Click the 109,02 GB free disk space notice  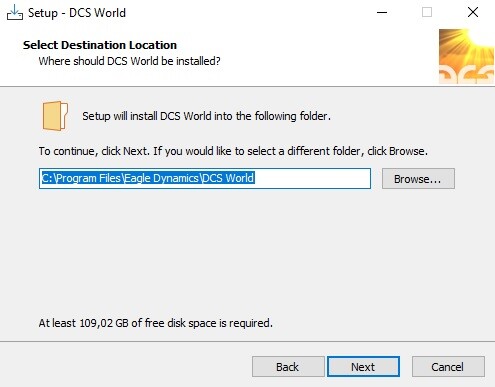click(x=156, y=323)
